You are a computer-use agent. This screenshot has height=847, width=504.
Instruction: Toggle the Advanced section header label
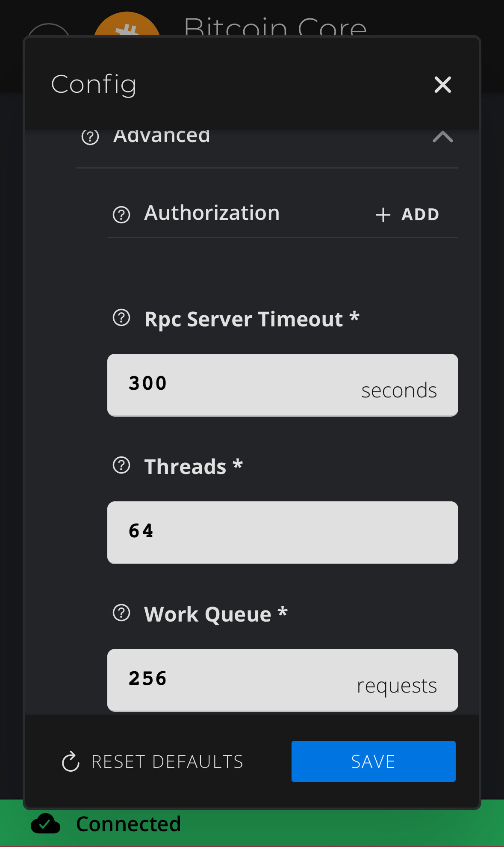[x=162, y=136]
